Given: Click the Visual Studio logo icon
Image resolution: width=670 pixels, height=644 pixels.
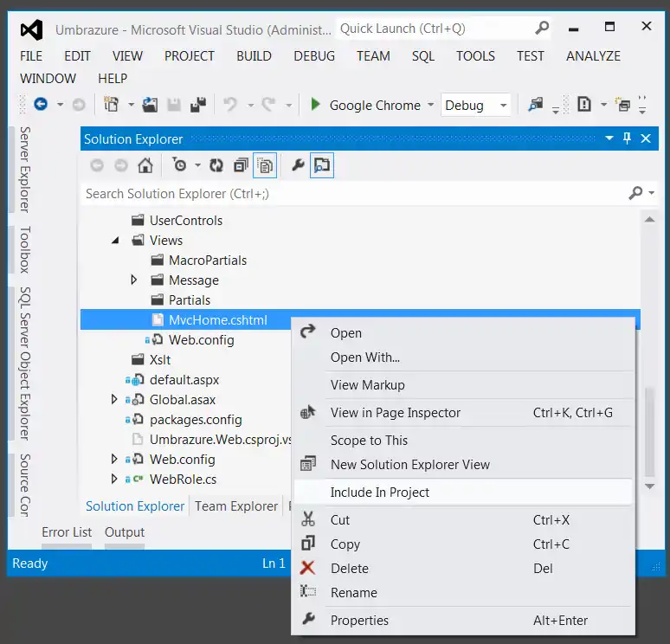Looking at the screenshot, I should point(32,30).
